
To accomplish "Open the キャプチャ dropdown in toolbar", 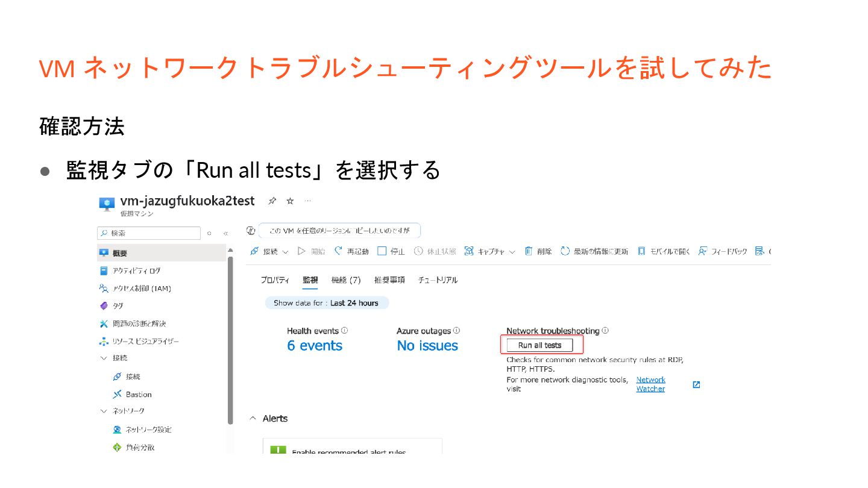I will 489,251.
